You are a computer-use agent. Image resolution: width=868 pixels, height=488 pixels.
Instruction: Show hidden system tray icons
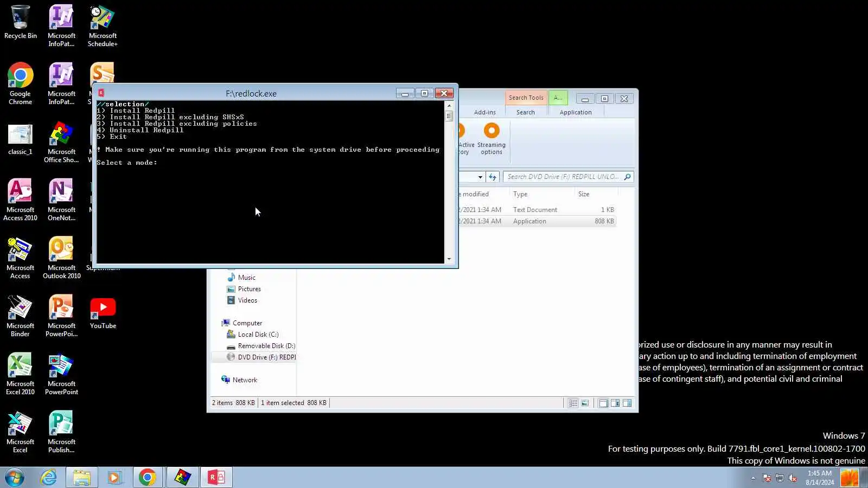point(753,478)
